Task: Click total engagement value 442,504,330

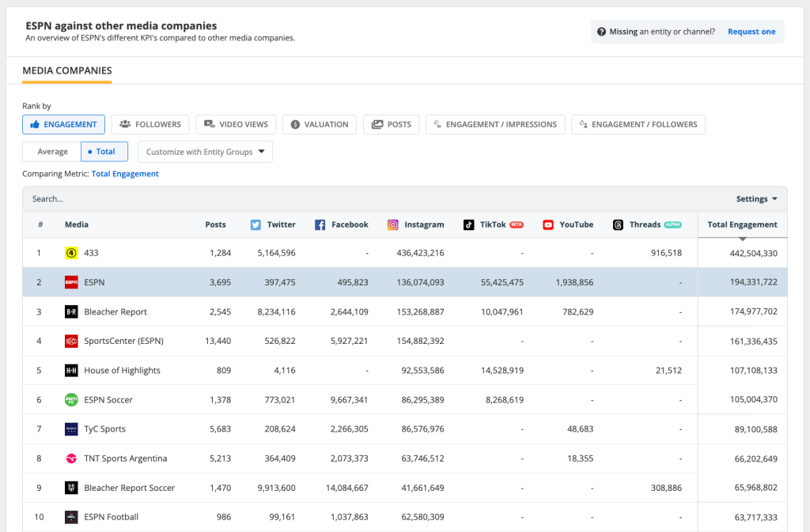Action: pos(753,254)
